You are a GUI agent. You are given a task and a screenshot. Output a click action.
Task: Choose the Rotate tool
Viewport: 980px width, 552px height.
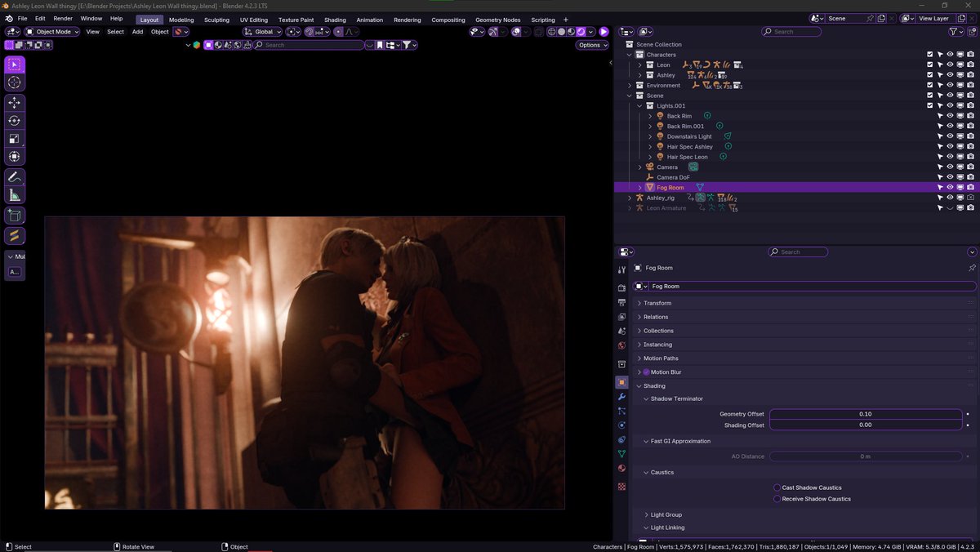coord(15,121)
